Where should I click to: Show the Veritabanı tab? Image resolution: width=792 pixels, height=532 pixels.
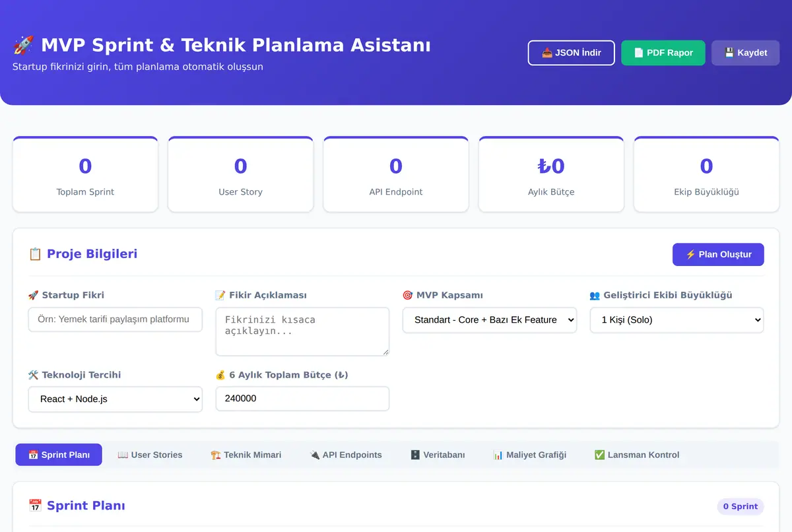point(438,455)
